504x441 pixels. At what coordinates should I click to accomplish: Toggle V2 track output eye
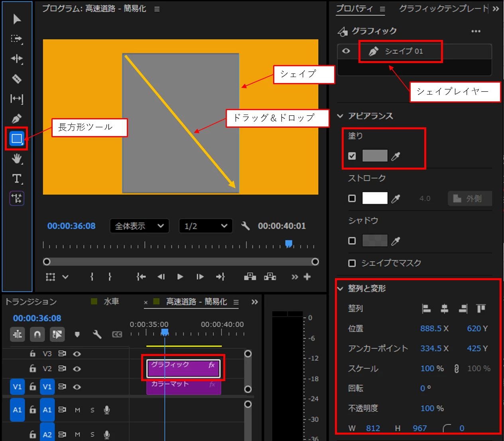point(77,369)
